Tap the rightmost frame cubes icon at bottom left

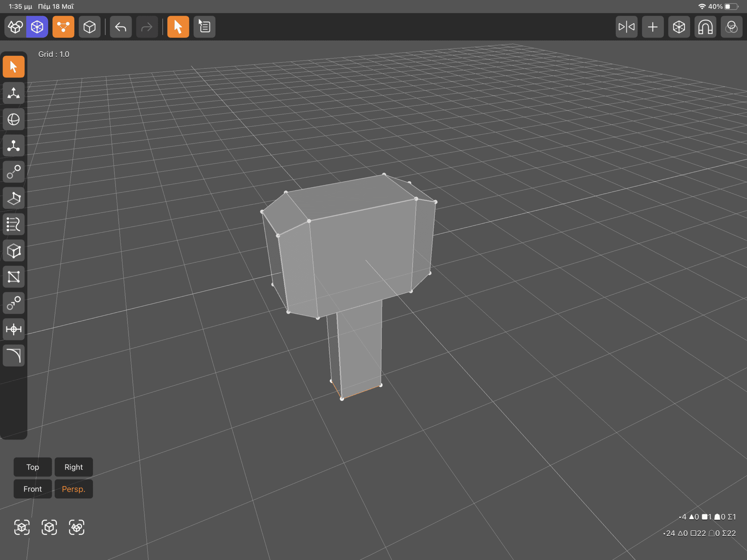(77, 528)
